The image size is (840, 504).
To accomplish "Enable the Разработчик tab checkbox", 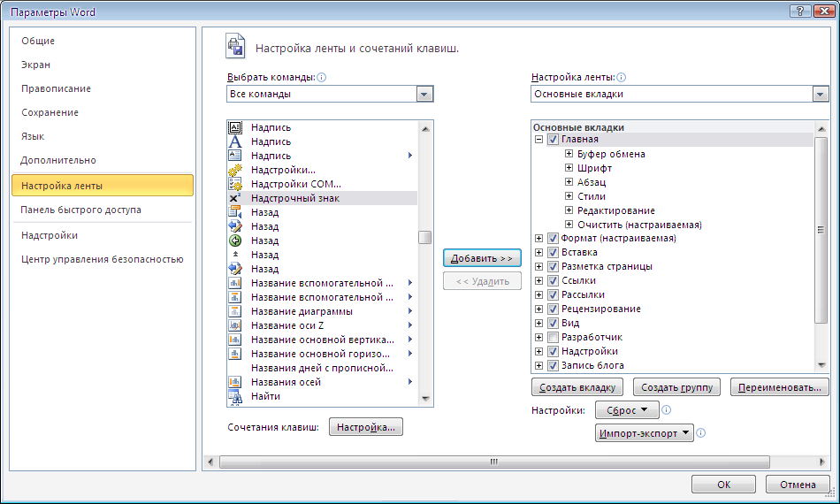I will 553,338.
